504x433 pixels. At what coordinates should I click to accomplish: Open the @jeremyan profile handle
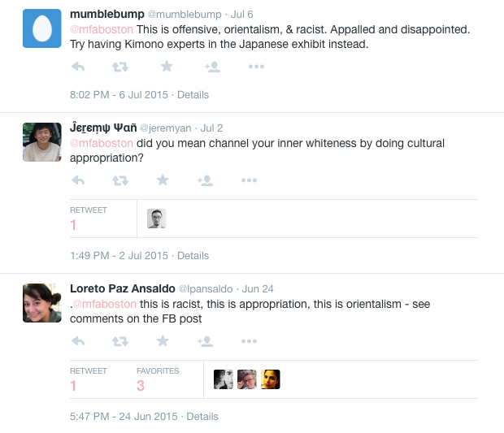click(166, 128)
